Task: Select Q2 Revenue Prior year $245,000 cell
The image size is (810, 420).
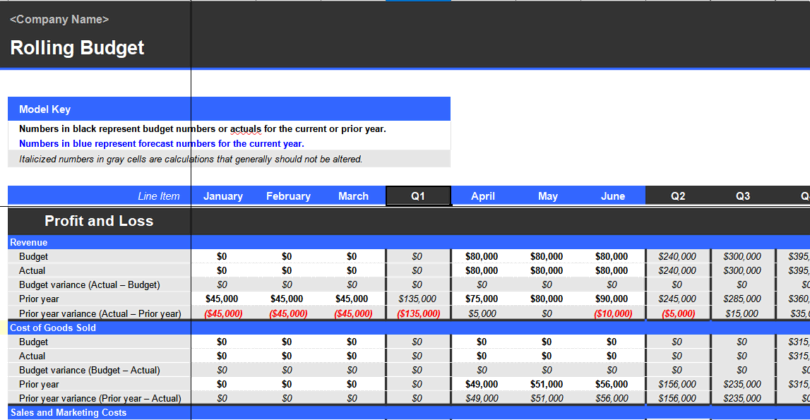Action: click(678, 299)
